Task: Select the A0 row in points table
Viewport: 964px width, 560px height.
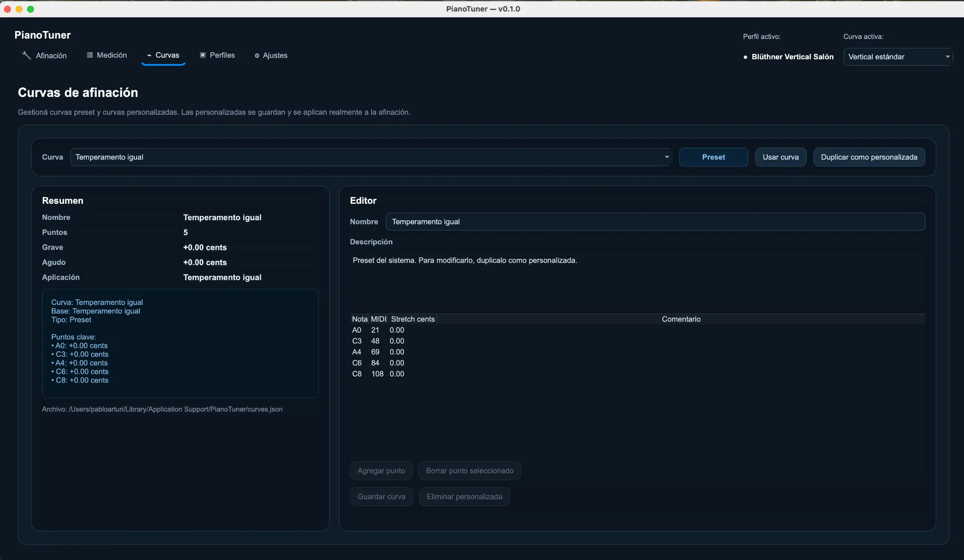Action: click(x=637, y=330)
